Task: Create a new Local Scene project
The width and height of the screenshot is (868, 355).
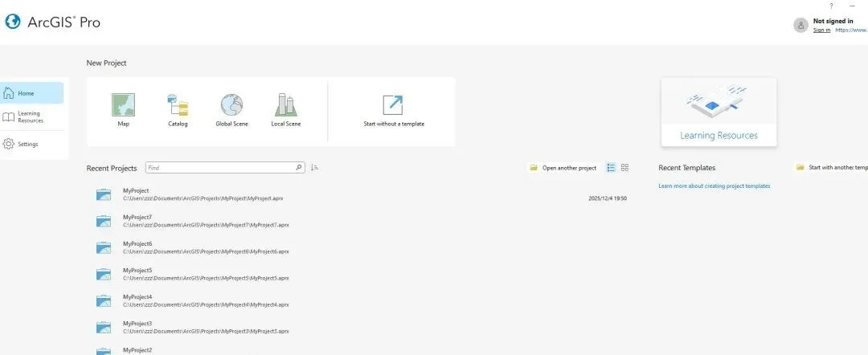Action: pos(285,111)
